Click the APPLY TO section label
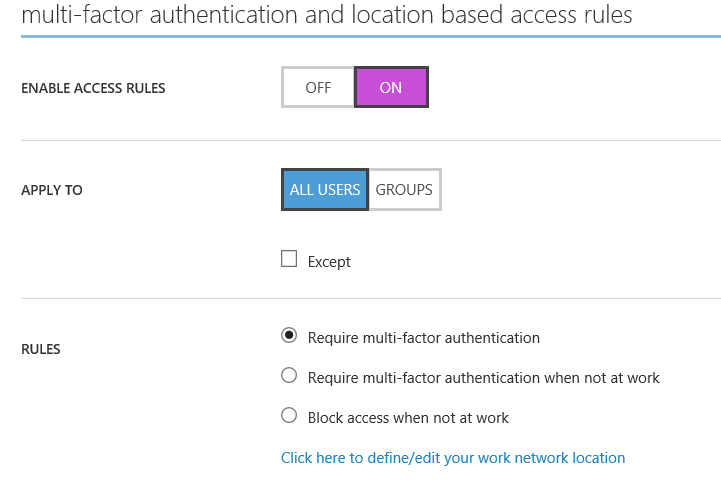 pyautogui.click(x=52, y=190)
